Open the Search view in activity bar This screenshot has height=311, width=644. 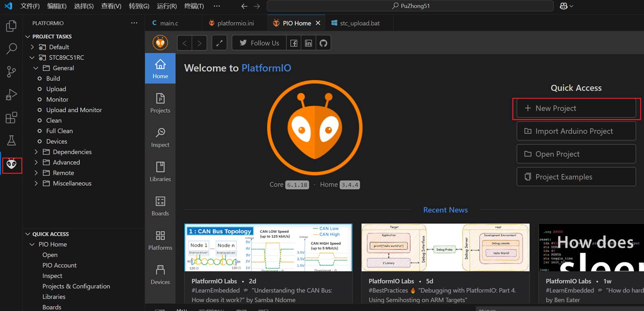(11, 49)
